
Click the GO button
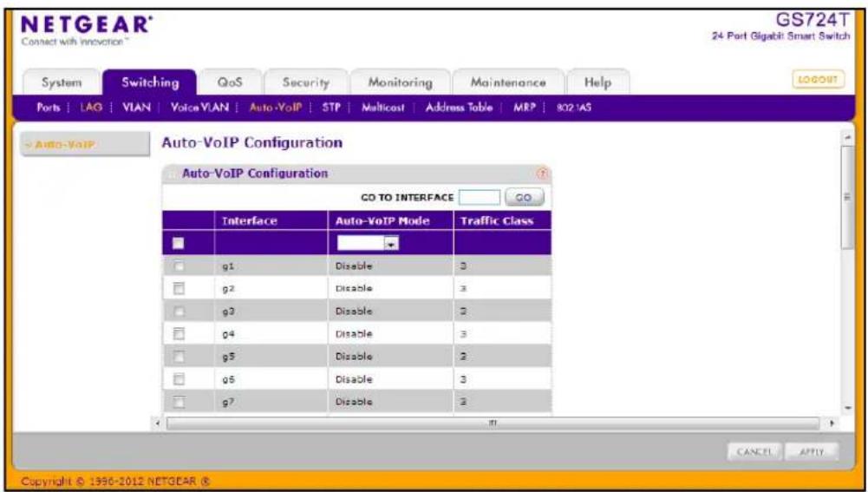pyautogui.click(x=524, y=197)
